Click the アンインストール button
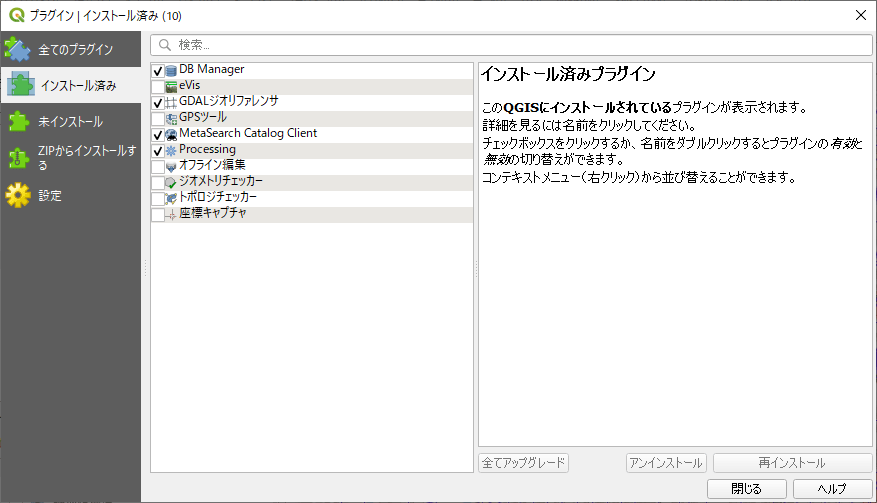Image resolution: width=877 pixels, height=503 pixels. tap(666, 463)
